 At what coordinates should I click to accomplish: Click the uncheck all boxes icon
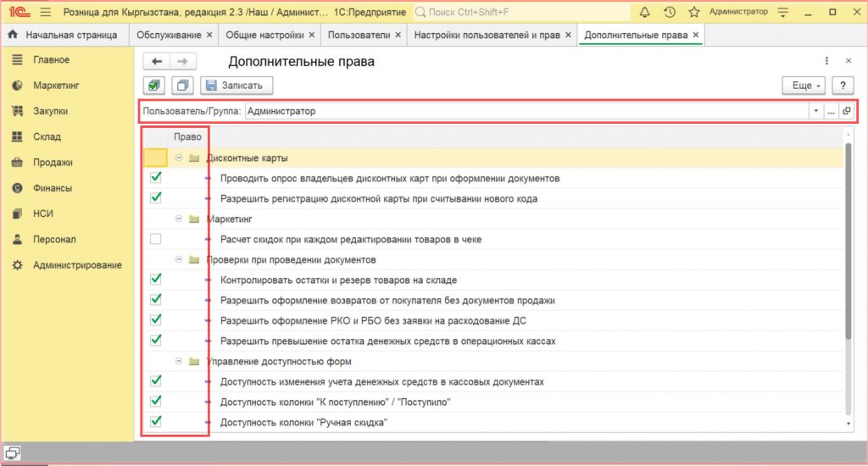182,86
